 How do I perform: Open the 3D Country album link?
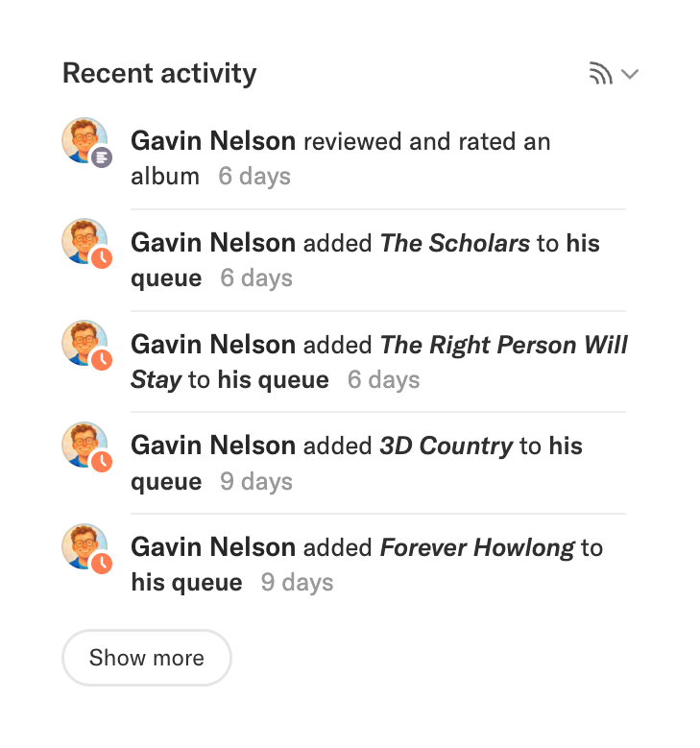coord(447,446)
